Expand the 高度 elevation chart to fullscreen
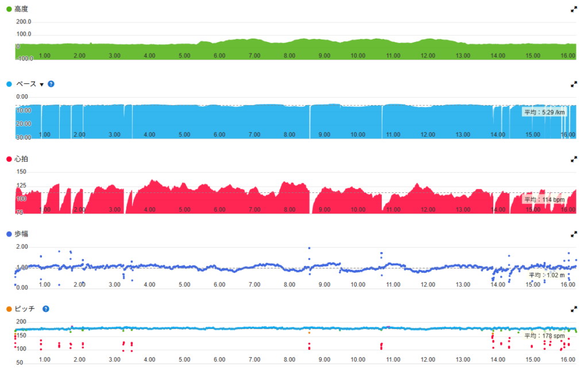 point(573,9)
